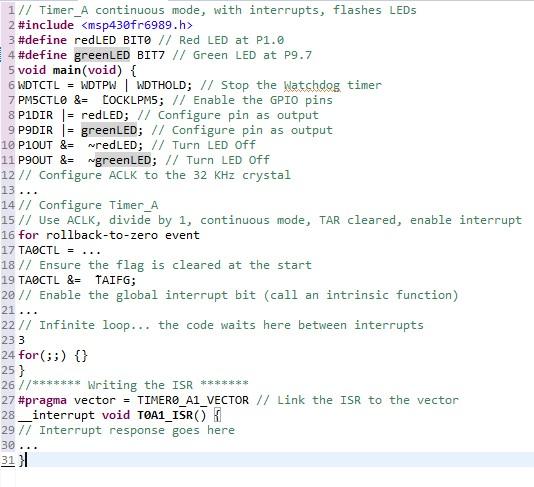
Task: Click __interrupt keyword on line 28
Action: click(57, 415)
